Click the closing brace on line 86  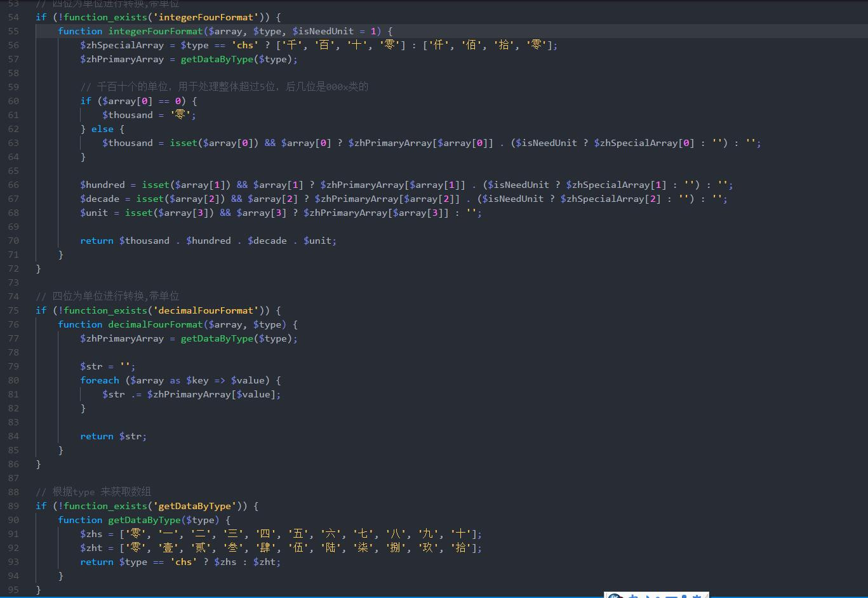coord(38,464)
